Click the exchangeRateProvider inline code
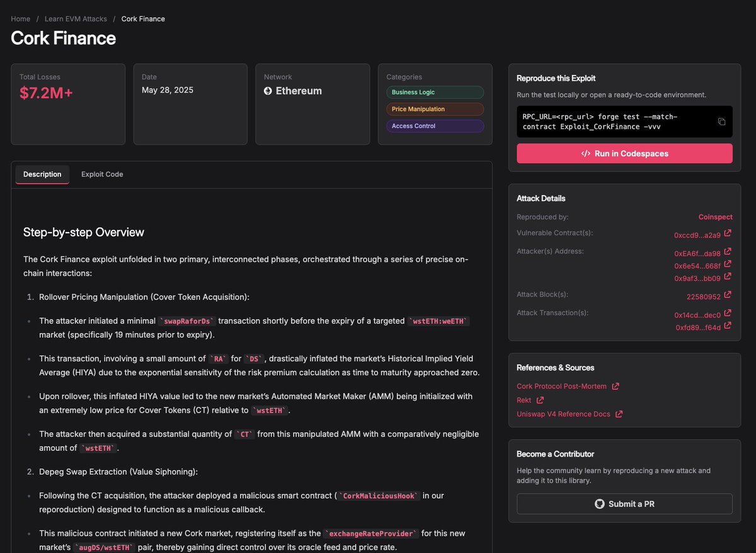Image resolution: width=756 pixels, height=553 pixels. pyautogui.click(x=371, y=533)
